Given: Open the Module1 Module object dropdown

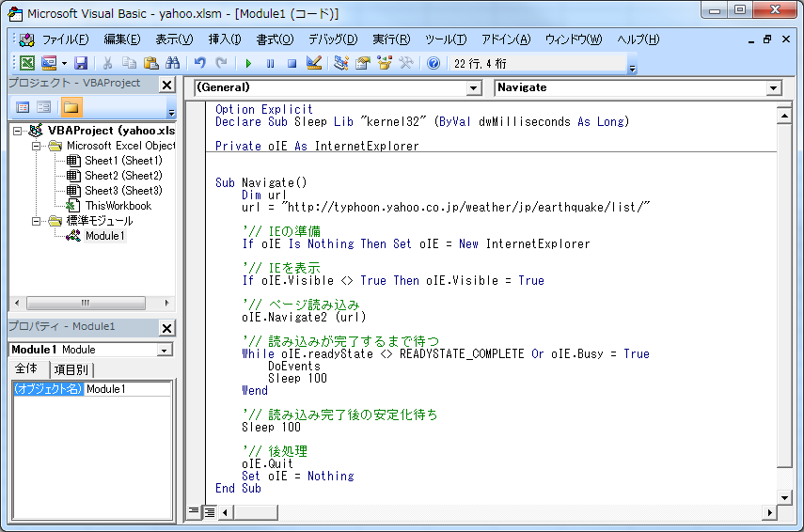Looking at the screenshot, I should [x=164, y=350].
